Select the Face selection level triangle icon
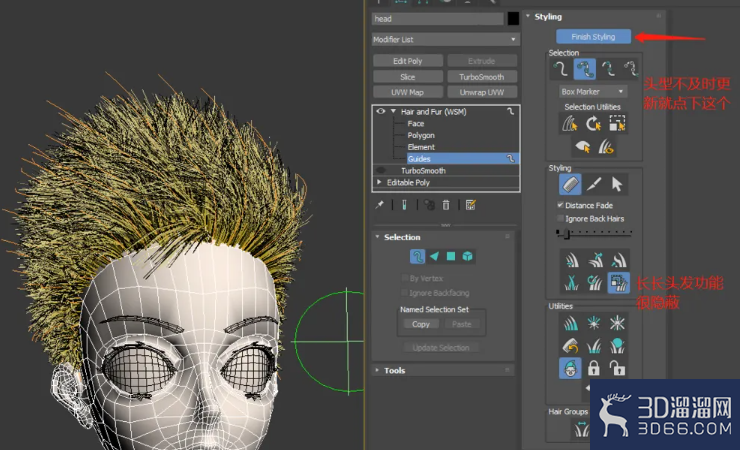740x450 pixels. (434, 256)
